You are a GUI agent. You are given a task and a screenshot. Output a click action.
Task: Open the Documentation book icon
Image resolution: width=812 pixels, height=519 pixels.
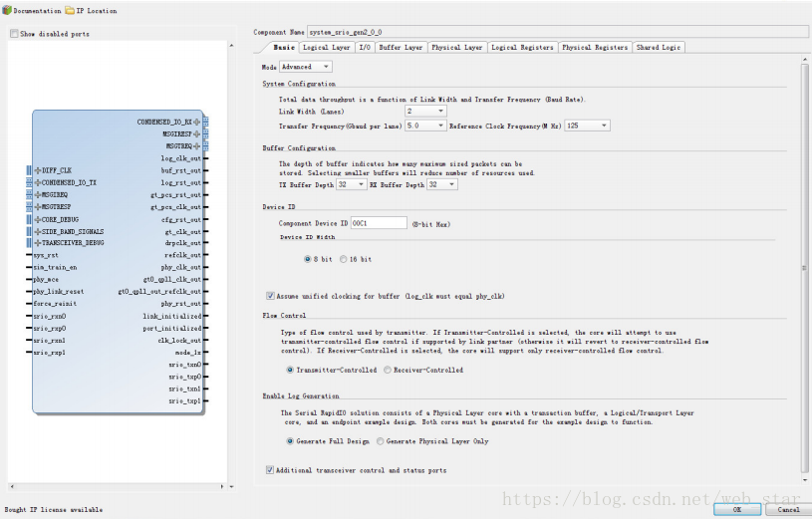7,10
